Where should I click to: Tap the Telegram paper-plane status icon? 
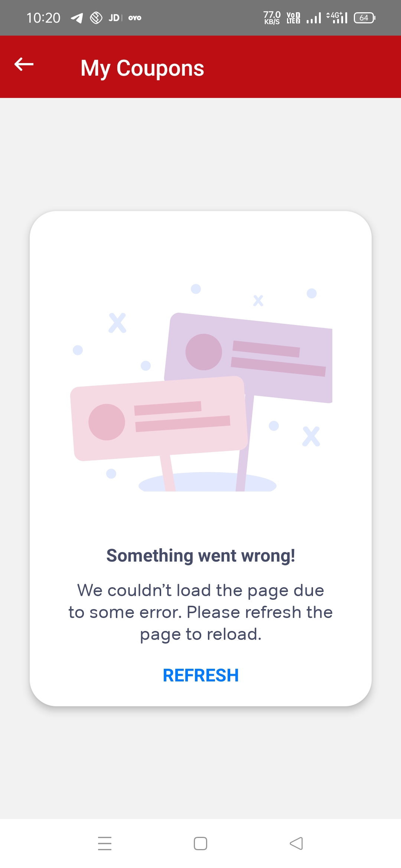pos(77,18)
